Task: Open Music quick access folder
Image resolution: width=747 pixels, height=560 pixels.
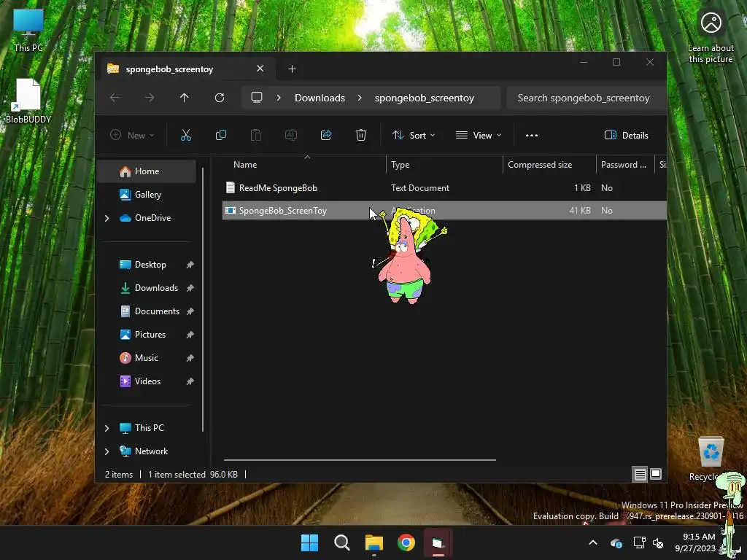Action: pos(146,358)
